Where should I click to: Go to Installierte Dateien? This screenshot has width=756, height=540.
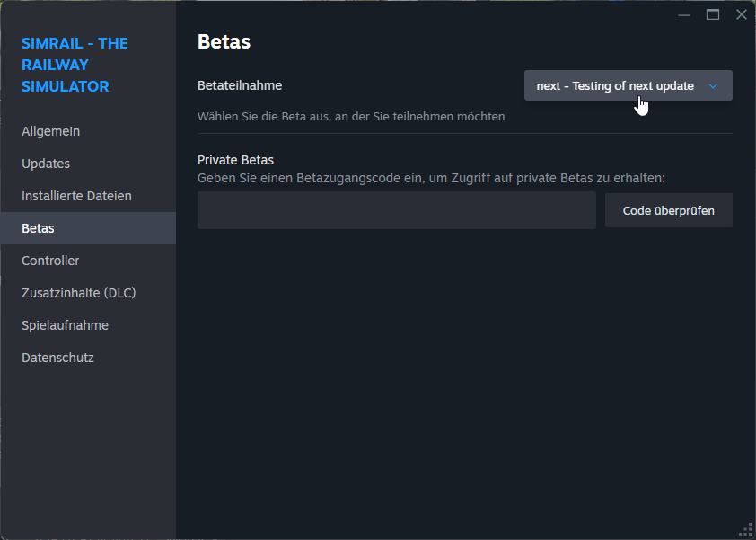pos(76,196)
